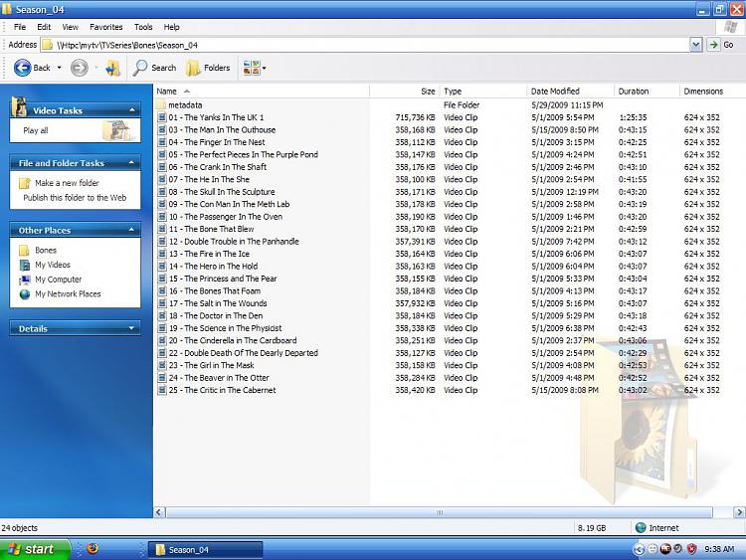This screenshot has width=746, height=560.
Task: Open the Forward history dropdown arrow
Action: (95, 68)
